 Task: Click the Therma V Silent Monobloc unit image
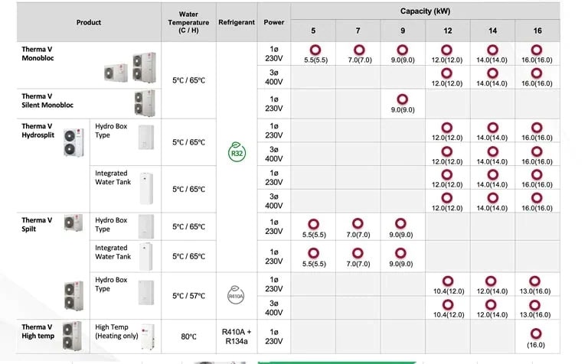coord(143,102)
